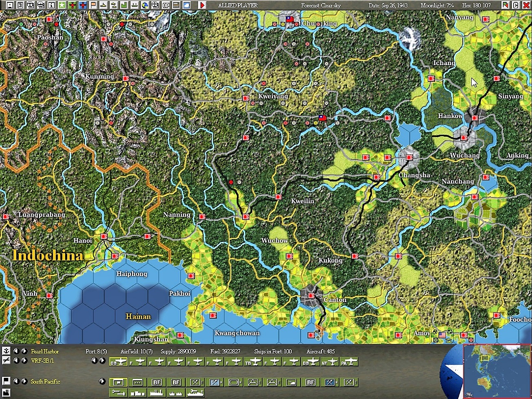The width and height of the screenshot is (532, 399).
Task: Select the US flag marker near Amoy
Action: tap(442, 335)
